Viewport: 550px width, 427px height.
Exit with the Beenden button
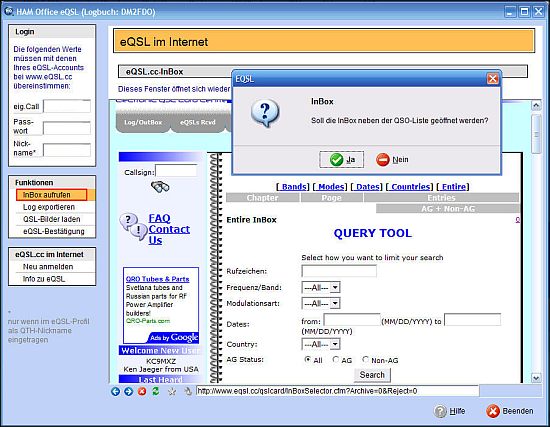pos(510,411)
